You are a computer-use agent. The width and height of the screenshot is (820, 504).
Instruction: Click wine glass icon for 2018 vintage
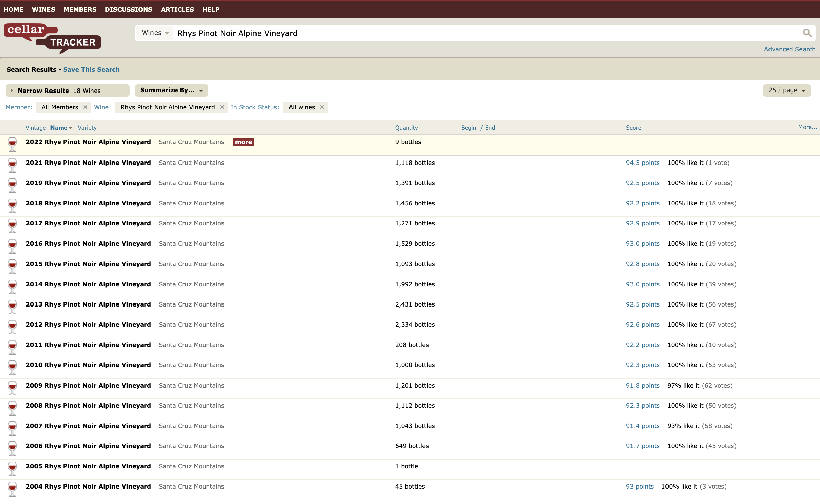(x=12, y=206)
